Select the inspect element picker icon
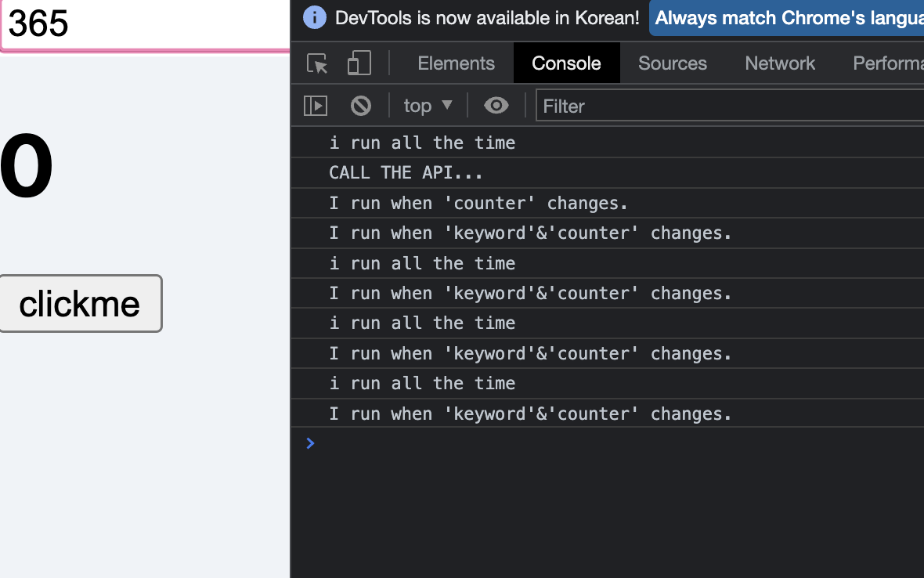924x578 pixels. pyautogui.click(x=317, y=63)
